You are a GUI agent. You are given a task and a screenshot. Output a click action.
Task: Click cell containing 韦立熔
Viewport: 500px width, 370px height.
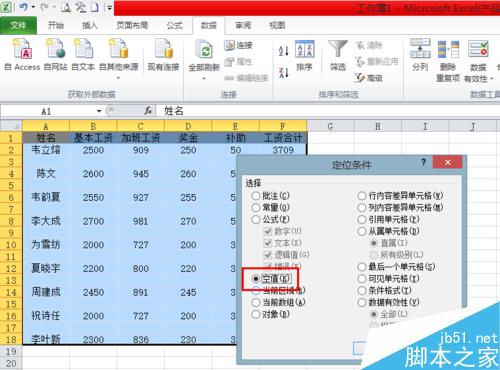coord(46,150)
